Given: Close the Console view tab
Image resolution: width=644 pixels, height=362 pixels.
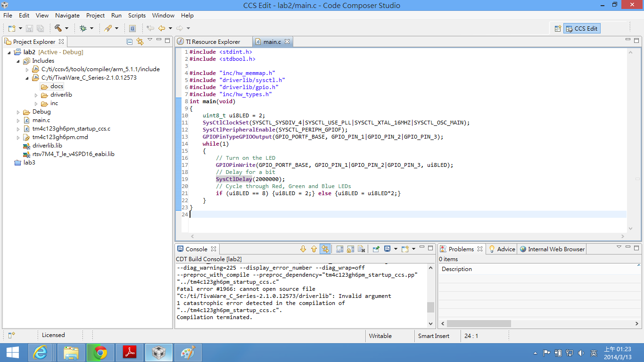Looking at the screenshot, I should (214, 249).
